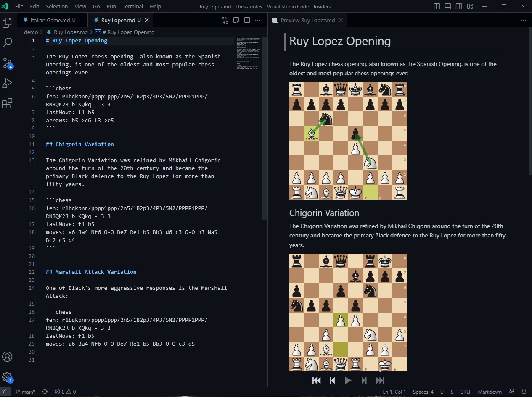This screenshot has width=532, height=397.
Task: Click '## Chigorin Variation' heading in editor
Action: [80, 144]
